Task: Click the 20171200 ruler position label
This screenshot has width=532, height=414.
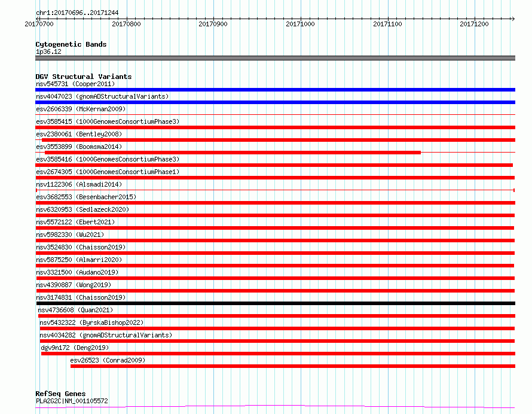Action: [475, 24]
